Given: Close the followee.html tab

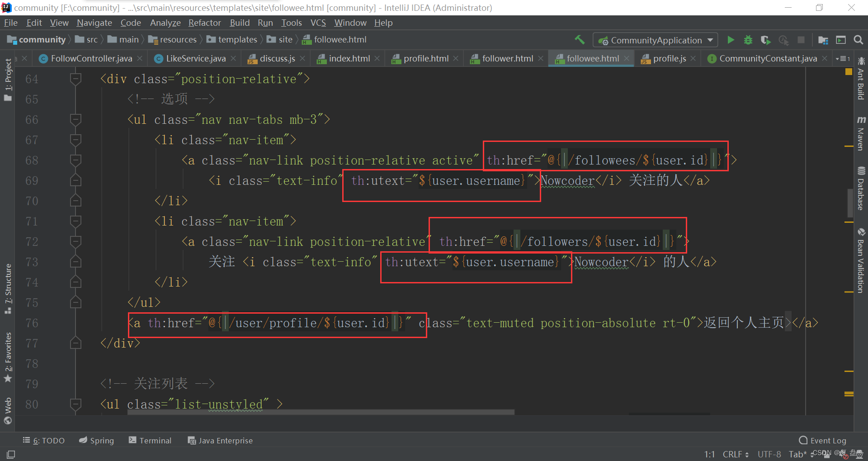Looking at the screenshot, I should [627, 58].
